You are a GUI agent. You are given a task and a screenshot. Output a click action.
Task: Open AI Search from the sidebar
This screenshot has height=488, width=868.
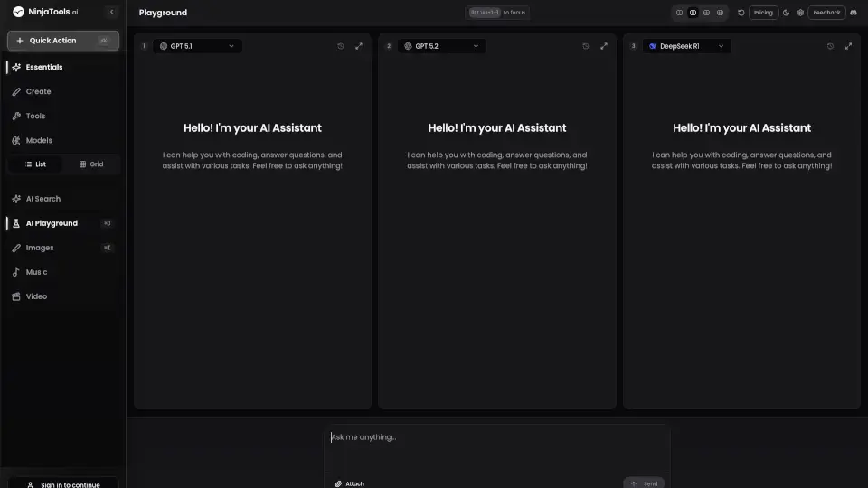(x=42, y=199)
